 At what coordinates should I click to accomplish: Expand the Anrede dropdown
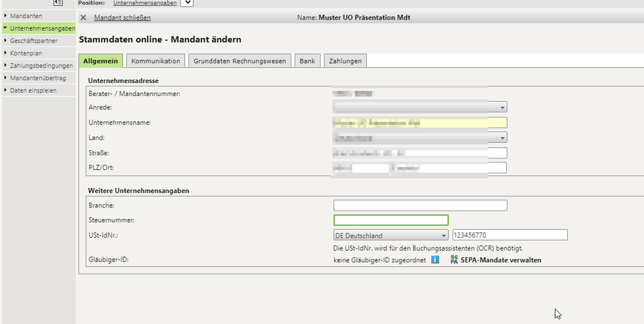[x=502, y=108]
